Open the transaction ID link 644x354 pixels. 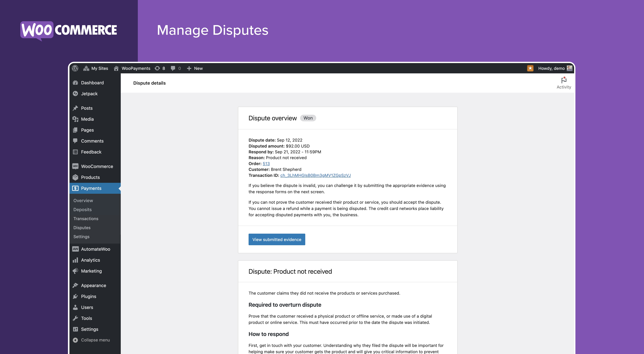click(x=315, y=175)
